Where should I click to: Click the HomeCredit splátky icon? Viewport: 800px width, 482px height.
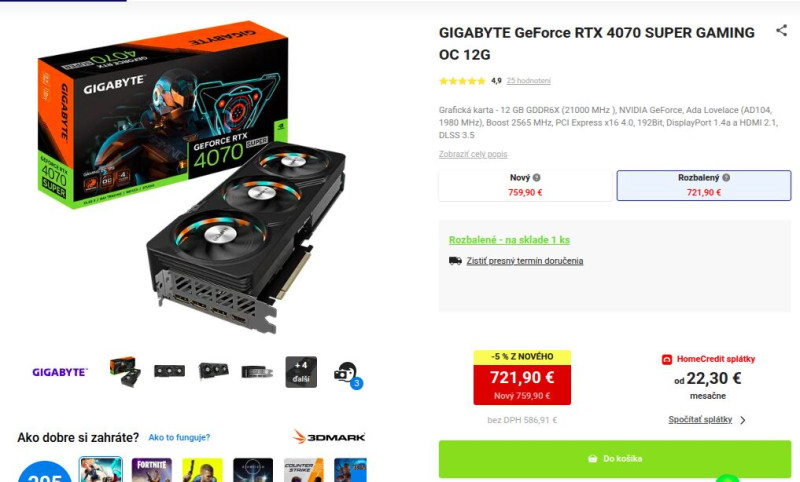tap(666, 359)
